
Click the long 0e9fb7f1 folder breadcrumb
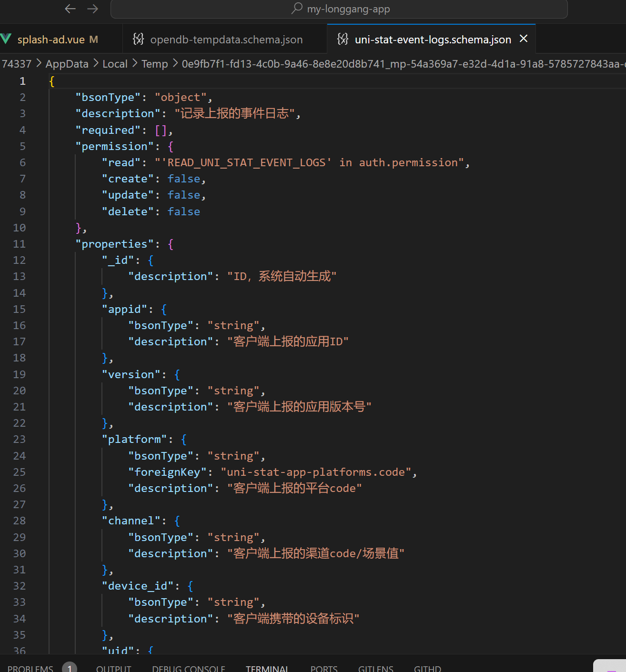point(403,64)
